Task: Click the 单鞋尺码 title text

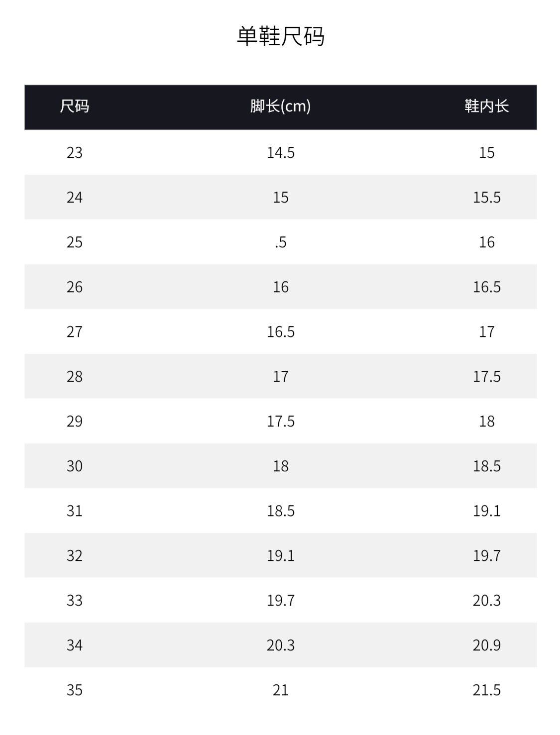Action: pos(280,36)
